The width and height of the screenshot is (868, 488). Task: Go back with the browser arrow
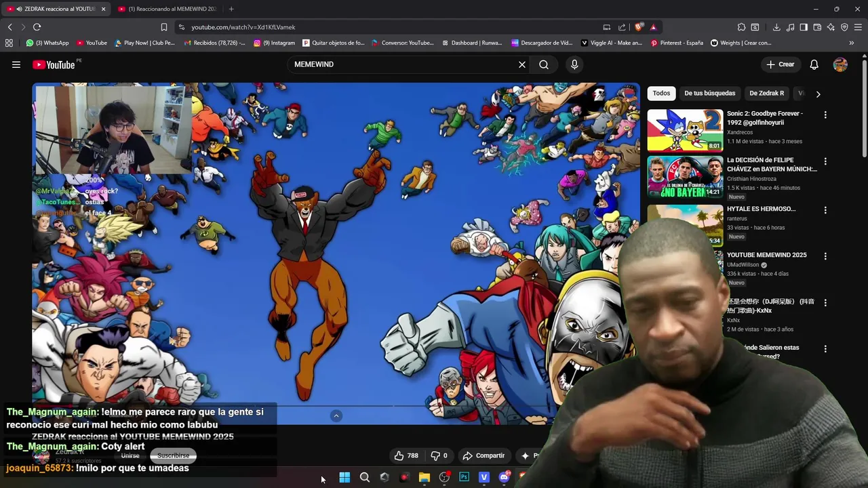point(9,27)
